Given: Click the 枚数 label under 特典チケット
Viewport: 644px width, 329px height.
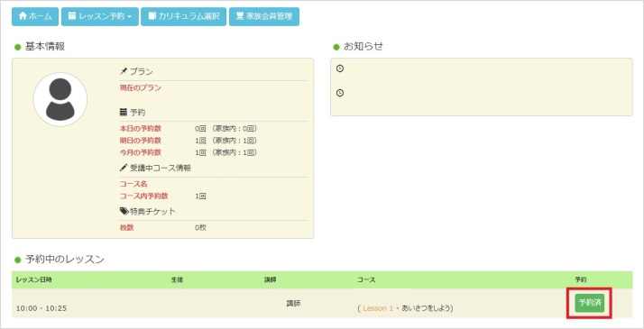Looking at the screenshot, I should pos(126,228).
